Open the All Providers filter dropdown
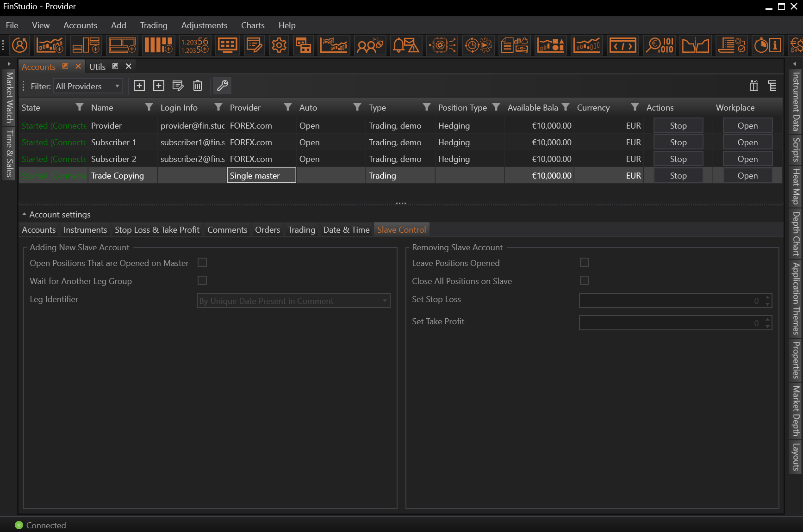The image size is (803, 532). 87,86
